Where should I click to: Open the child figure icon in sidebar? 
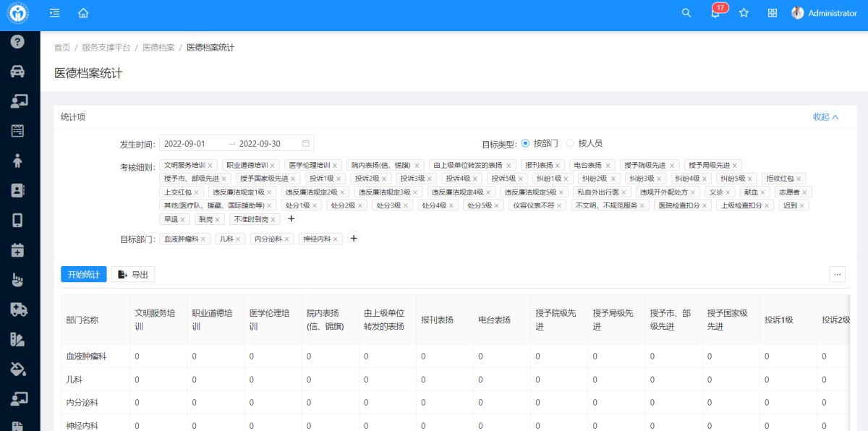coord(18,161)
